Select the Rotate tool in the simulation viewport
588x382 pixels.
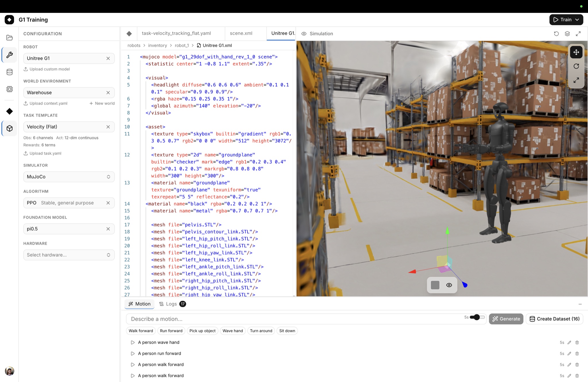point(576,66)
